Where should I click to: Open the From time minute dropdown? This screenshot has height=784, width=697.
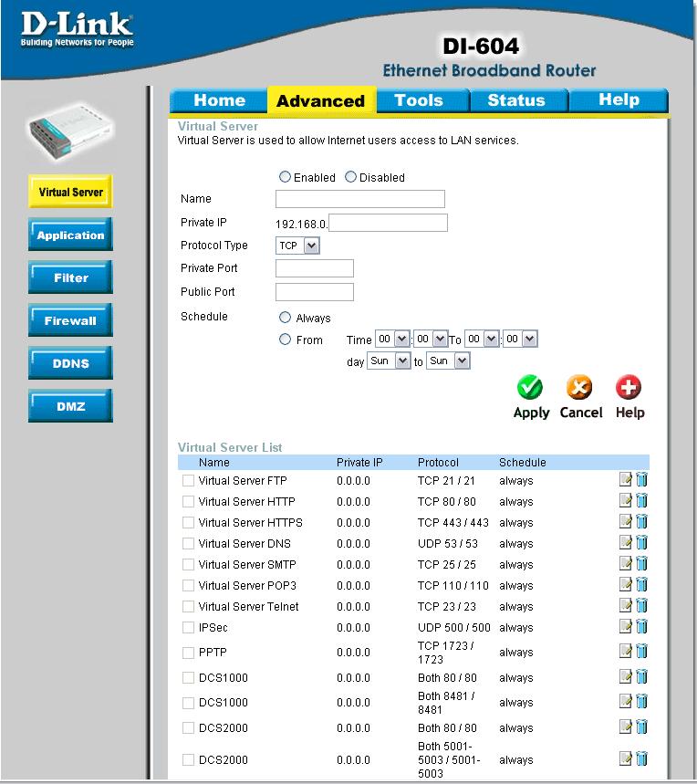[432, 339]
